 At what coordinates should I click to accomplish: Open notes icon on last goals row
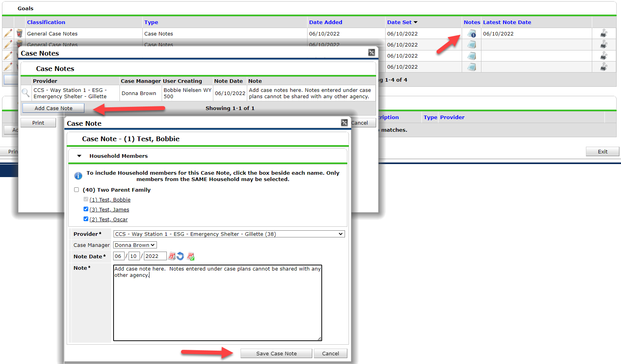(472, 67)
